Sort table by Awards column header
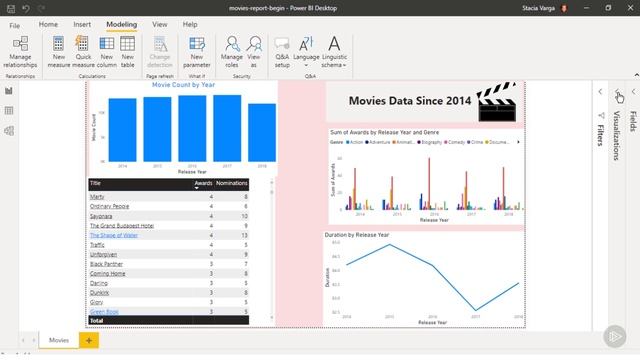 pos(203,183)
